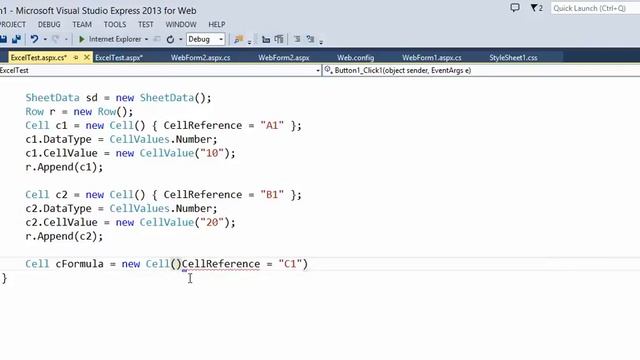Click the closing brace below the code
The image size is (640, 360).
click(4, 278)
